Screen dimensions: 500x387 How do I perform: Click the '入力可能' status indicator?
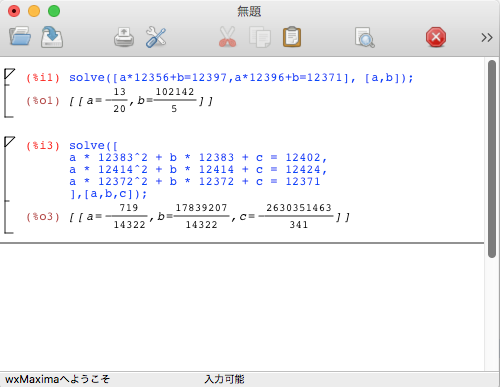point(224,379)
